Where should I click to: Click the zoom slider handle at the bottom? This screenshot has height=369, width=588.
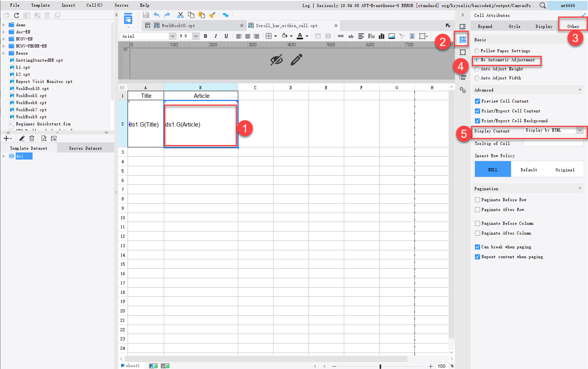click(380, 366)
